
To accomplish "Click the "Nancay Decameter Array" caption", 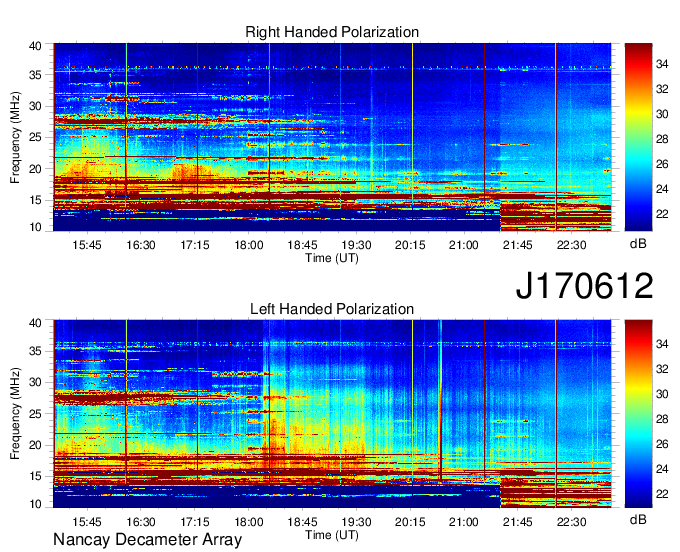I will click(x=147, y=540).
